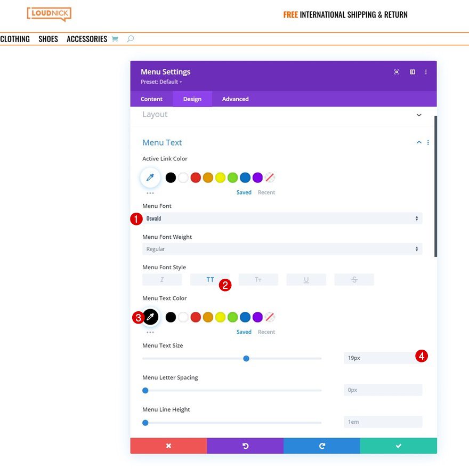Open the Menu Font Weight dropdown
Screen dimensions: 469x476
pyautogui.click(x=282, y=248)
